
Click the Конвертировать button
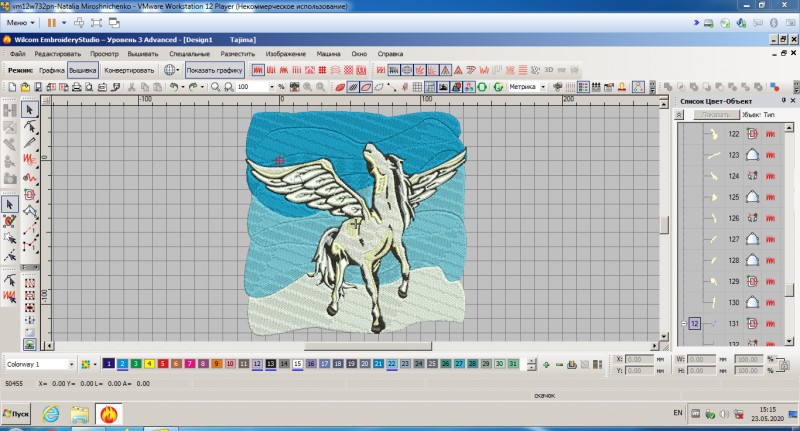[129, 70]
